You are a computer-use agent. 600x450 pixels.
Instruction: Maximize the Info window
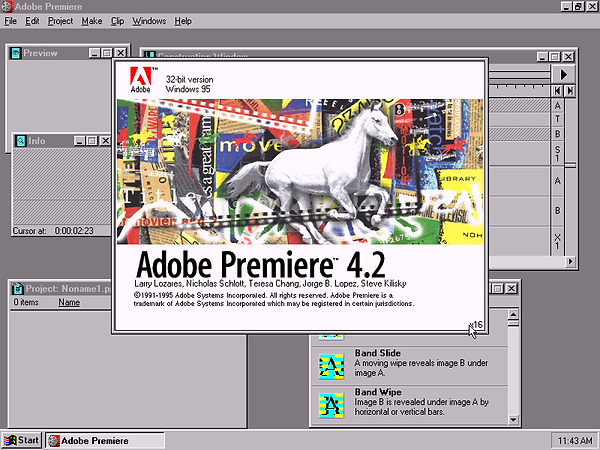pos(92,141)
